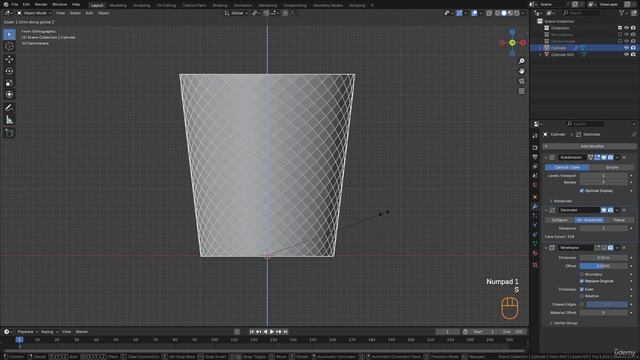This screenshot has width=640, height=360.
Task: Select the Rotate tool
Action: pyautogui.click(x=9, y=71)
